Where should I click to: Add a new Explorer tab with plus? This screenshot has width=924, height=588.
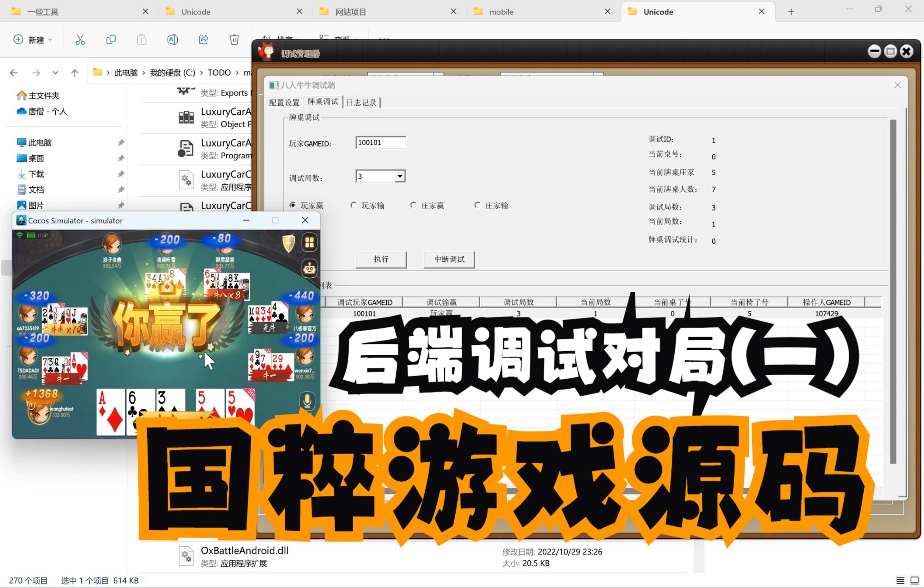click(791, 12)
